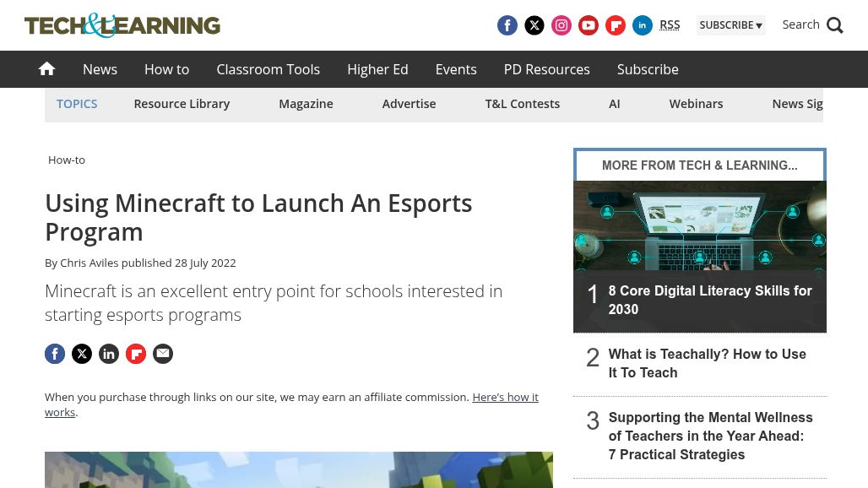Click the Minecraft hero image
Screen dimensions: 868x488
[299, 469]
